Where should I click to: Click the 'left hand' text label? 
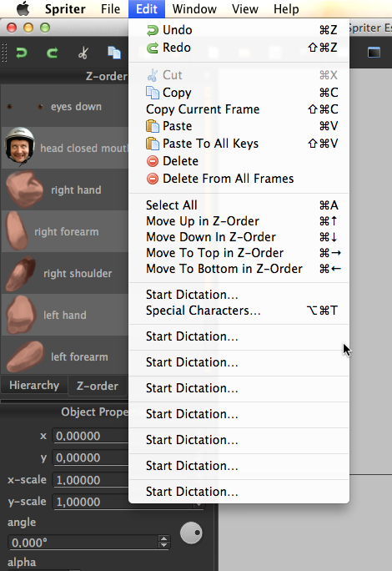pos(65,315)
